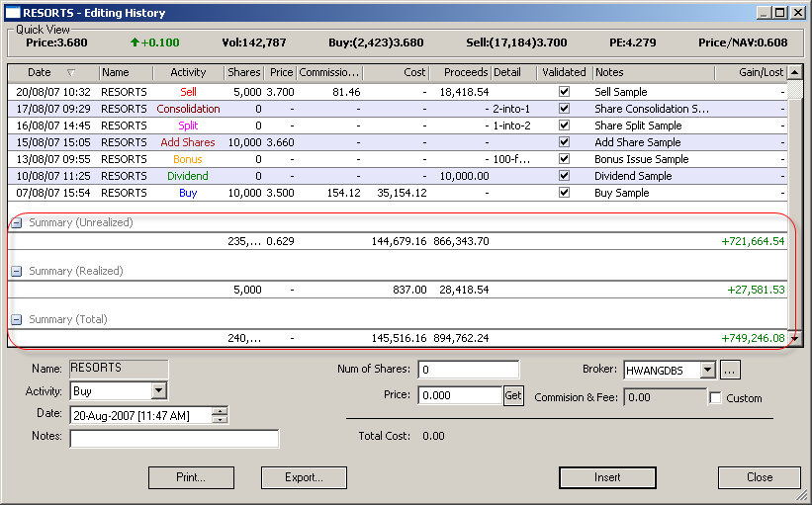Open the Broker dropdown list
The width and height of the screenshot is (812, 505).
tap(707, 370)
